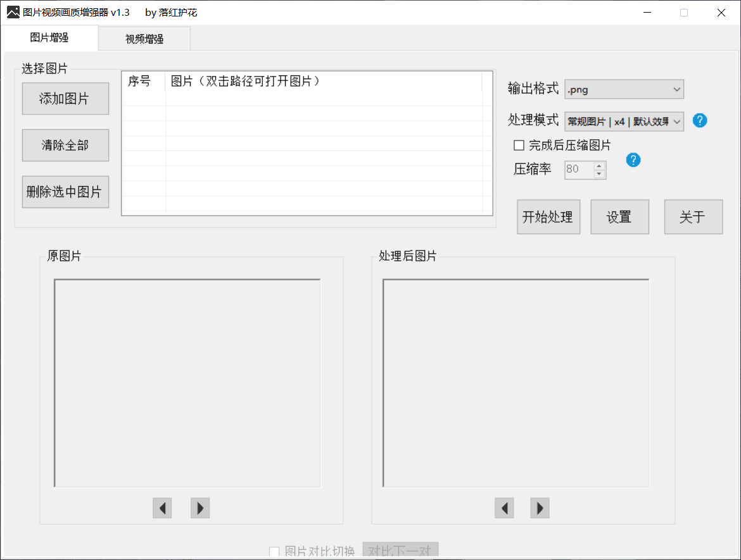Open 设置 settings dialog
This screenshot has height=560, width=741.
click(619, 217)
